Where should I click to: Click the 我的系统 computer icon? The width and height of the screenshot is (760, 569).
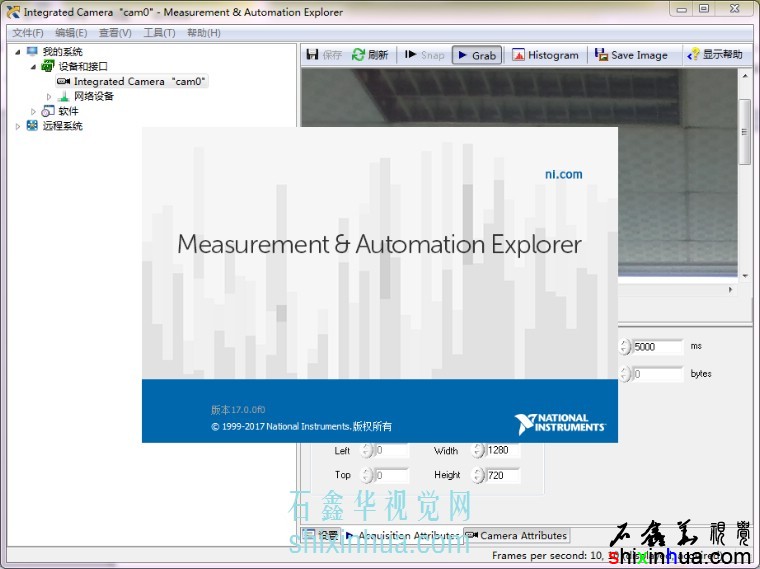[33, 52]
